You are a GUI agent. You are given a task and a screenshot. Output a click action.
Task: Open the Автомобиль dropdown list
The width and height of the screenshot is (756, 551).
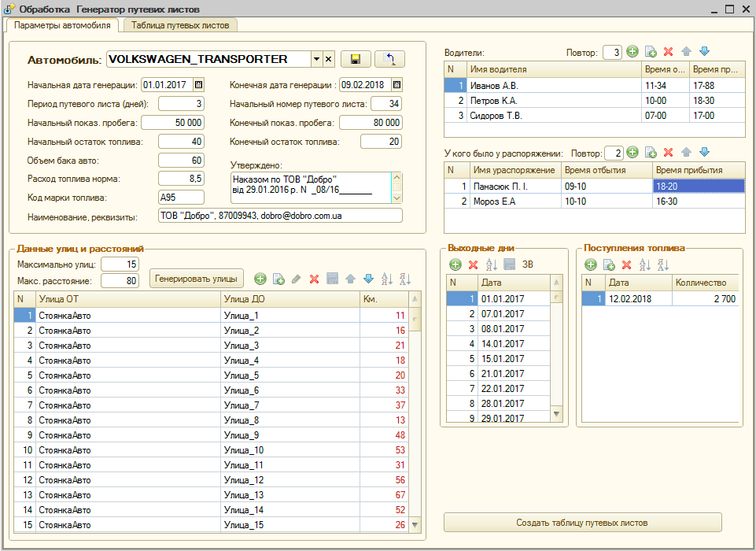[316, 59]
